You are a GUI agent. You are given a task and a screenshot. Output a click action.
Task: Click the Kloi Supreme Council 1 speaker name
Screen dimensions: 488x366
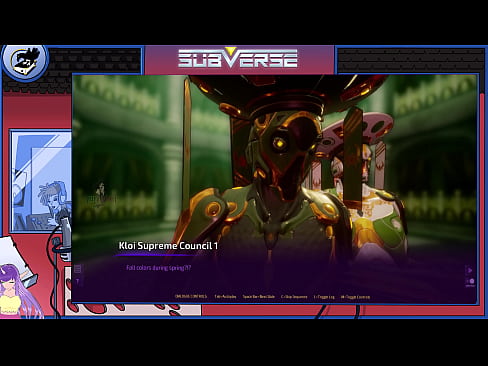[x=168, y=246]
